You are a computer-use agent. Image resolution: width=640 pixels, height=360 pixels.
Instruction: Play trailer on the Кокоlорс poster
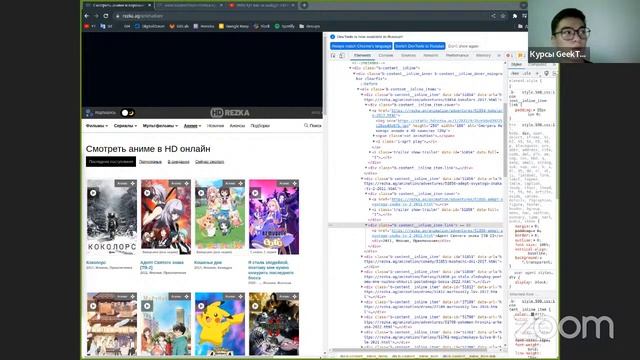coord(93,193)
